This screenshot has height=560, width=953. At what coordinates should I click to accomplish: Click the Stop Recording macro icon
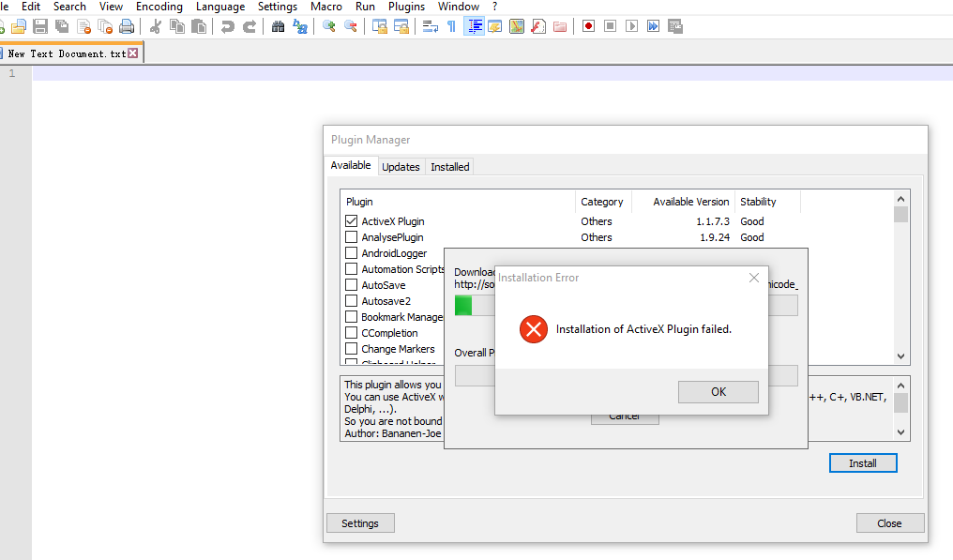611,27
